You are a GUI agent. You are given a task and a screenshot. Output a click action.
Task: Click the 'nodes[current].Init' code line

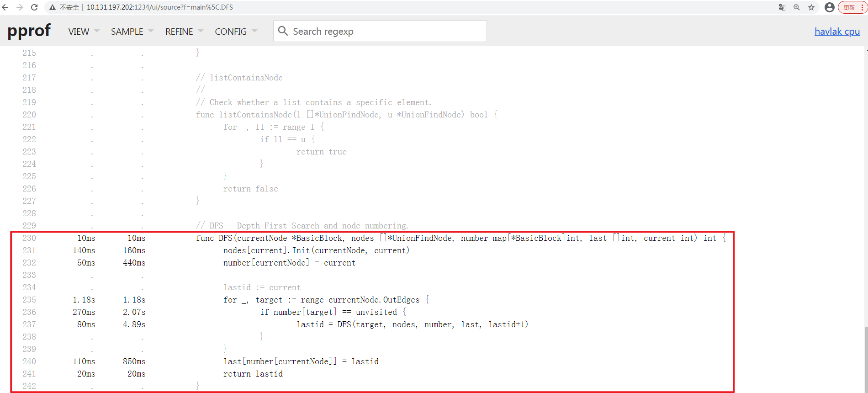click(x=317, y=250)
